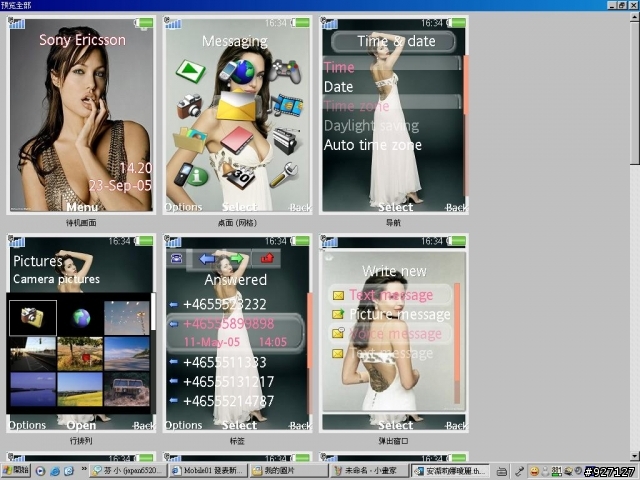Screen dimensions: 640x480
Task: Click Internet Explorer quick launch icon
Action: tap(55, 471)
